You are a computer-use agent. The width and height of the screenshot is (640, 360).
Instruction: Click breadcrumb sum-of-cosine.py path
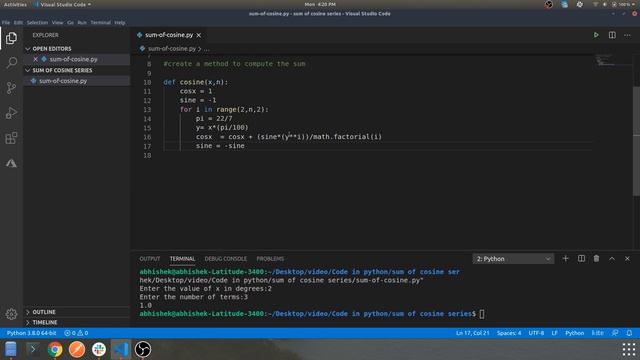click(x=172, y=49)
